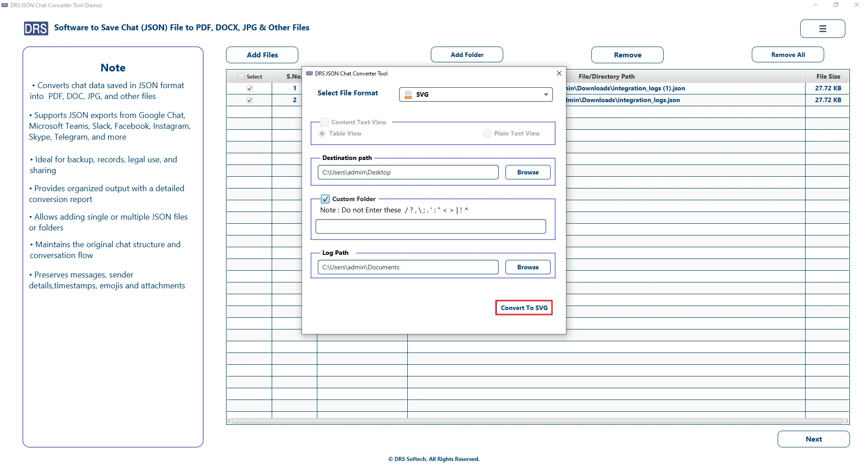Click the SVG format icon in the format box
Screen dimensions: 868x470
pyautogui.click(x=408, y=94)
